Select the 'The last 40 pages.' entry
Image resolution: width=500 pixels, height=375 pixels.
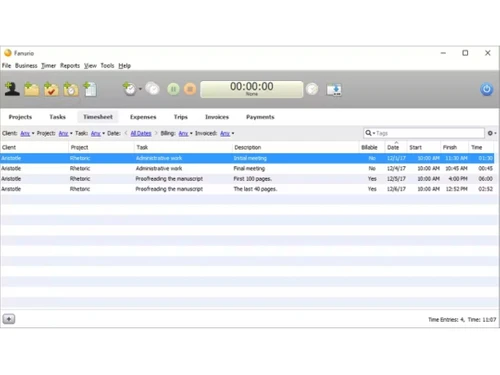(x=247, y=189)
